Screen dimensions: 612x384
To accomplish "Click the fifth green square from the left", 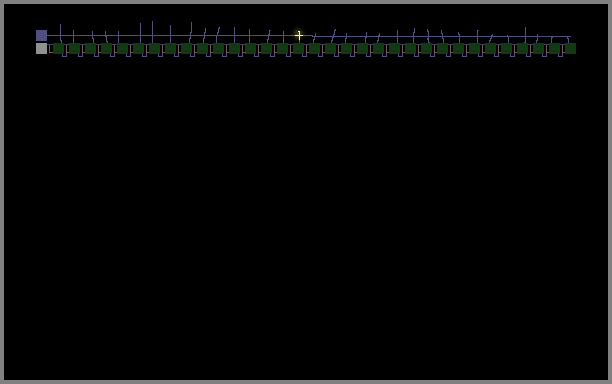I will pyautogui.click(x=123, y=48).
